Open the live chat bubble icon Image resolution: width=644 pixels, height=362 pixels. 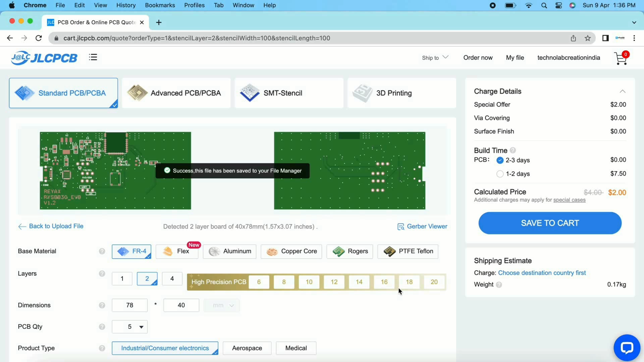point(627,348)
